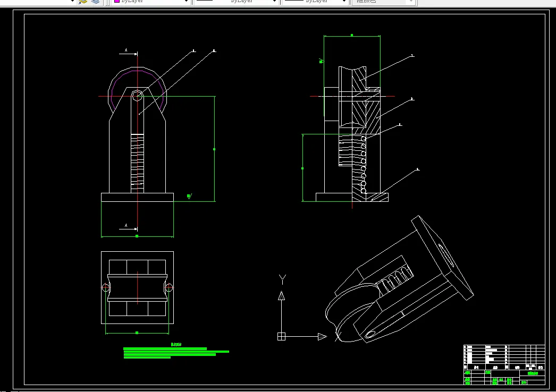Click the yellow layer stack toolbar icon
This screenshot has height=392, width=556.
[x=83, y=2]
